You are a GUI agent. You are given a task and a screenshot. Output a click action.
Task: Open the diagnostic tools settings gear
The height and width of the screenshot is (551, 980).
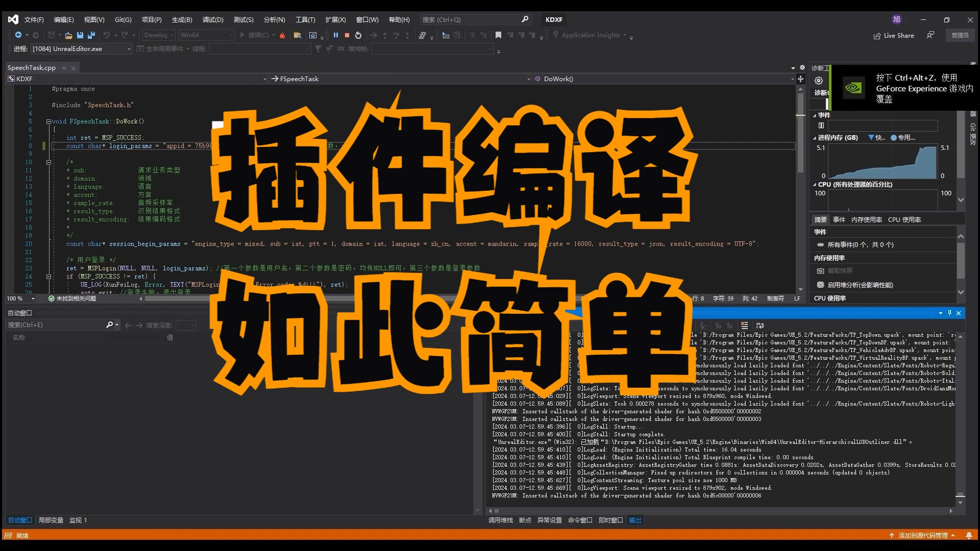[819, 81]
